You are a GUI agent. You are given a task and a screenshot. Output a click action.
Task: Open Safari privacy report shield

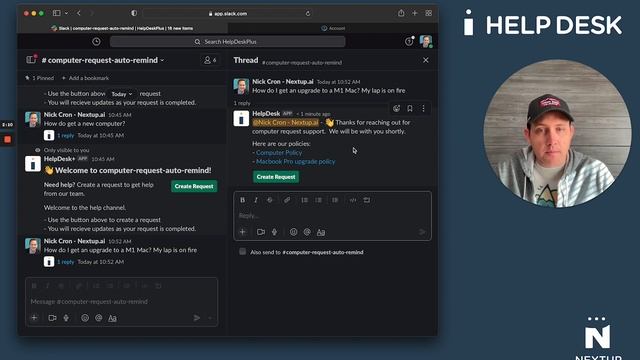pyautogui.click(x=134, y=13)
